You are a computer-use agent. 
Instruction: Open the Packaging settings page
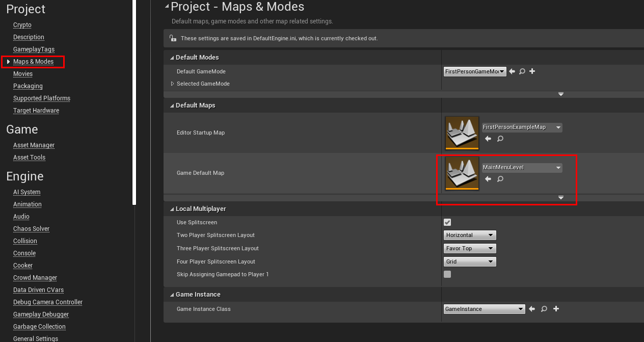[x=28, y=86]
